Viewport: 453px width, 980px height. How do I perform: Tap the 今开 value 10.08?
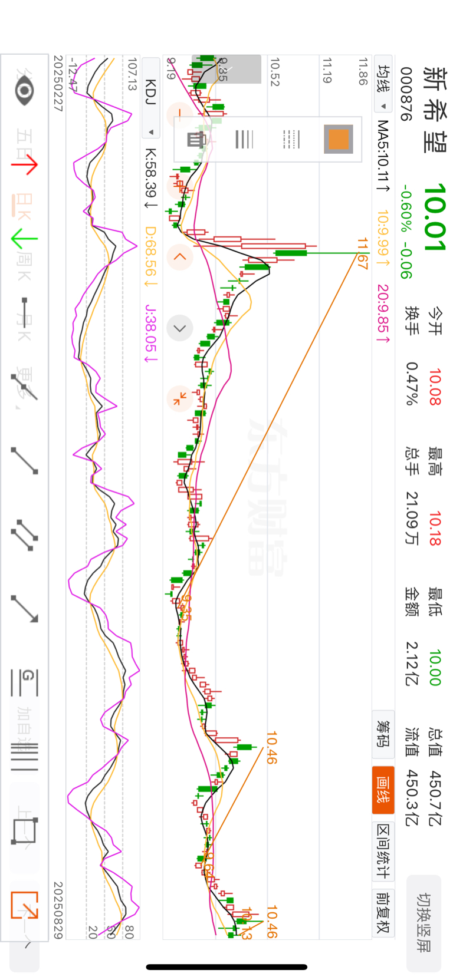(435, 387)
